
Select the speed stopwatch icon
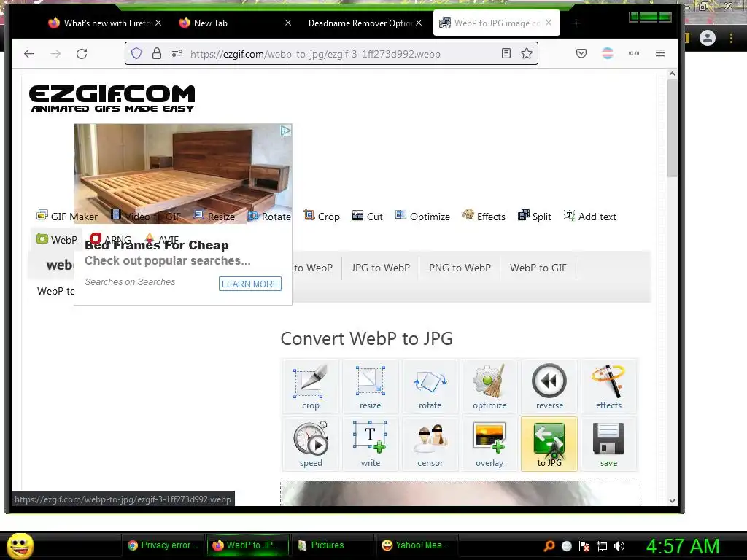tap(311, 444)
